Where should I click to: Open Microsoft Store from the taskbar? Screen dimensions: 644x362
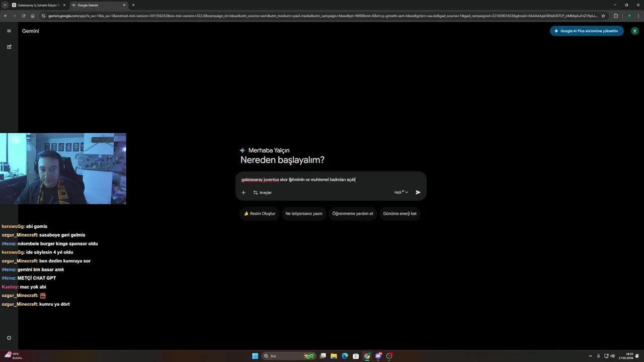point(356,356)
